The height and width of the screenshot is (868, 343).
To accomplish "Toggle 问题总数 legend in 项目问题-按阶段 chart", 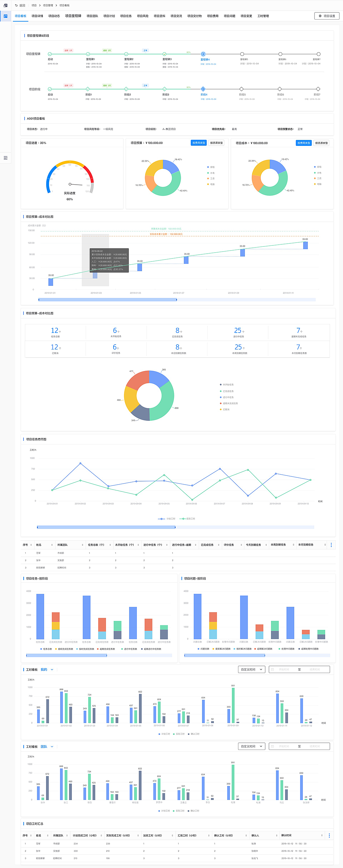I will tap(203, 649).
